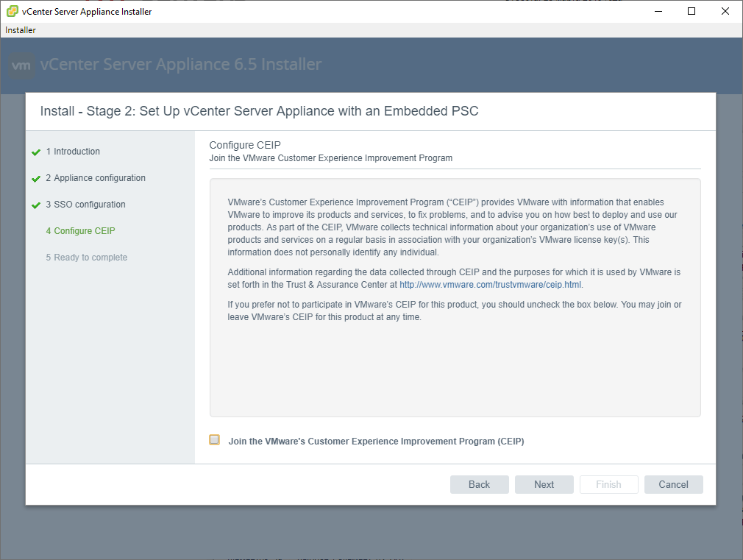This screenshot has width=743, height=560.
Task: Click Next to continue the wizard
Action: point(544,484)
